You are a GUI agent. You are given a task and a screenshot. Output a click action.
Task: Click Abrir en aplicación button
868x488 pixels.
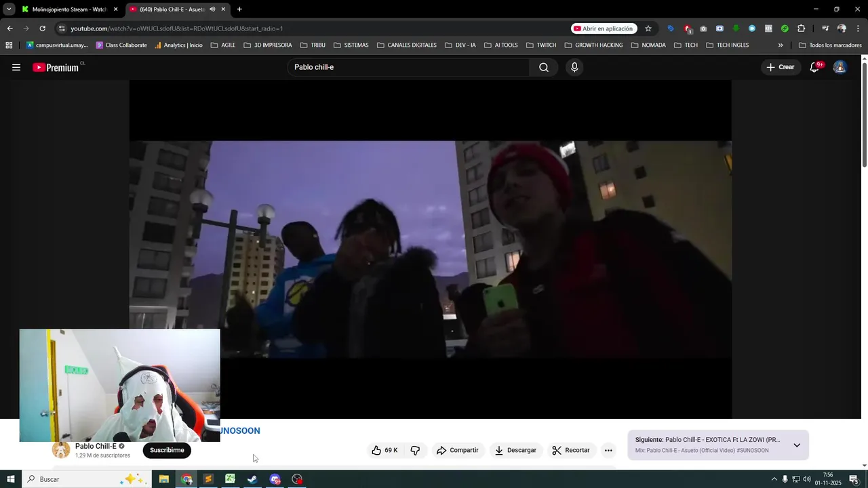(604, 28)
